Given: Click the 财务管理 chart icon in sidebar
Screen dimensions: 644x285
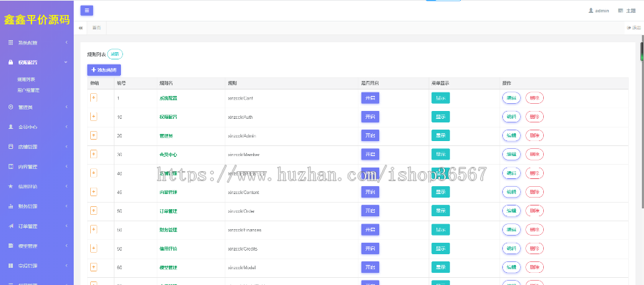Looking at the screenshot, I should pyautogui.click(x=11, y=206).
